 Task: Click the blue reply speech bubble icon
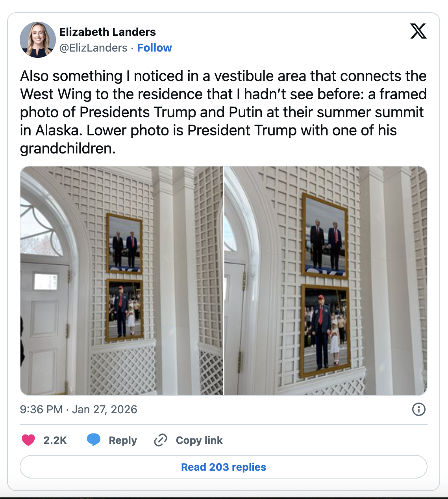pos(94,440)
